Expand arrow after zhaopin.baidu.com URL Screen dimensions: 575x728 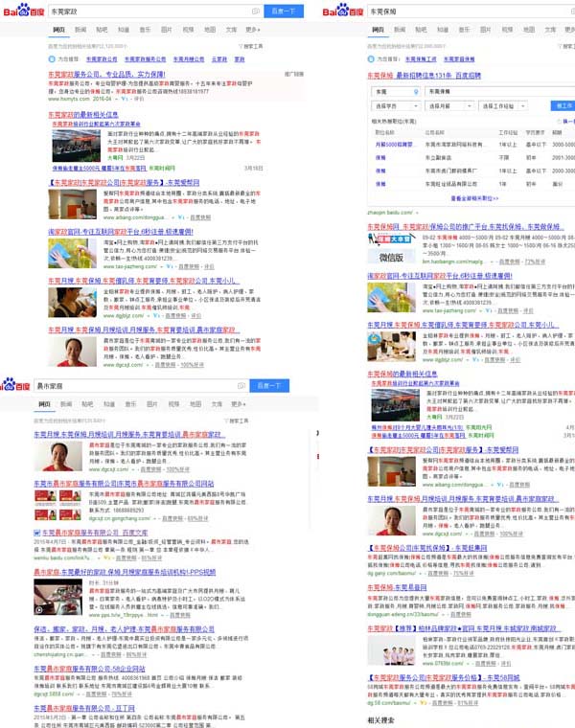[x=417, y=213]
